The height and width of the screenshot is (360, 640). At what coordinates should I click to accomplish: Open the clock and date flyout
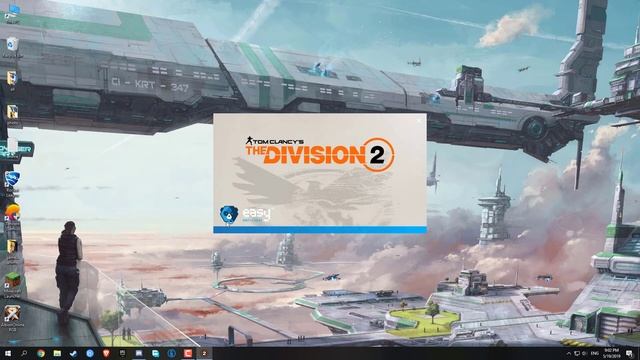(611, 353)
